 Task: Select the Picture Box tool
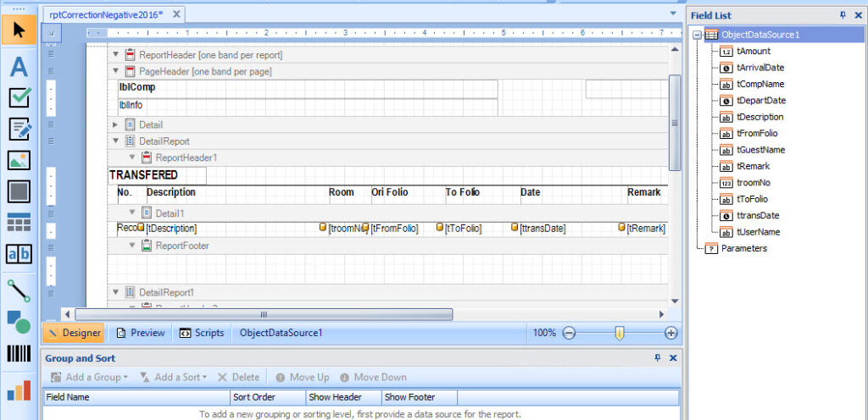(x=19, y=160)
